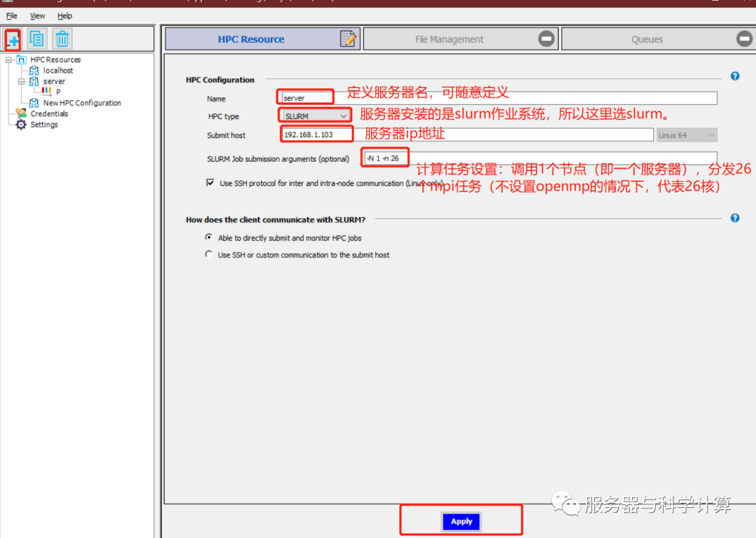Open the Help menu
The height and width of the screenshot is (538, 756).
click(64, 15)
